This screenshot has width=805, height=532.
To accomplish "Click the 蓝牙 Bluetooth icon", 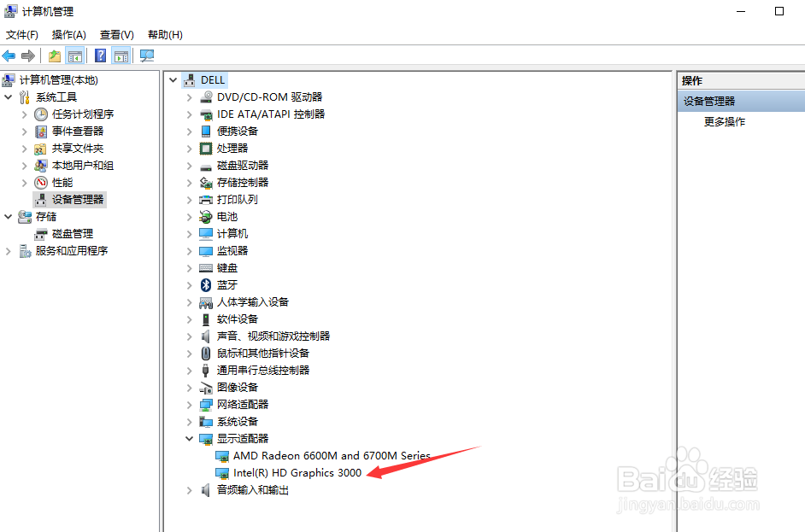I will click(206, 284).
